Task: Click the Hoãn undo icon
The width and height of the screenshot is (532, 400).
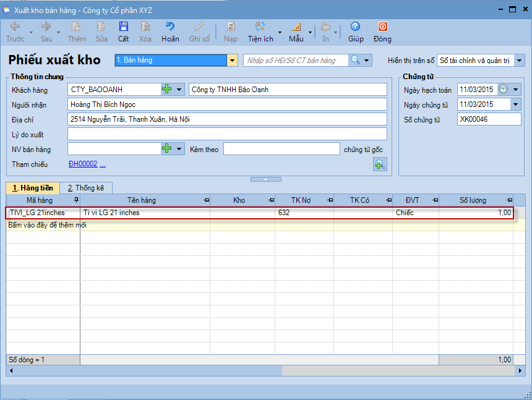Action: (x=170, y=27)
